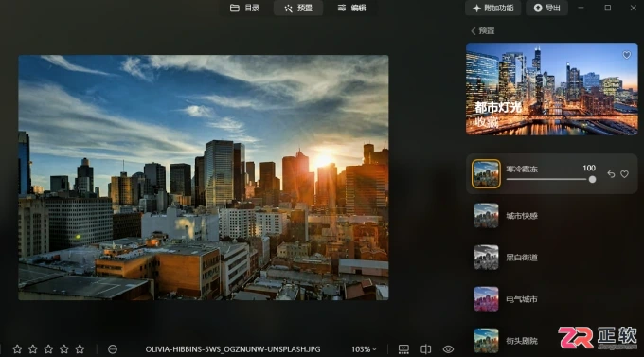The image size is (644, 357).
Task: Open the 编辑 edit tab
Action: pos(351,8)
